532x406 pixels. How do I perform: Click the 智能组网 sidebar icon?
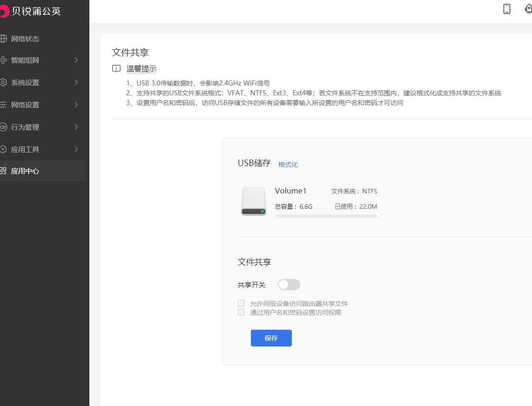3,60
